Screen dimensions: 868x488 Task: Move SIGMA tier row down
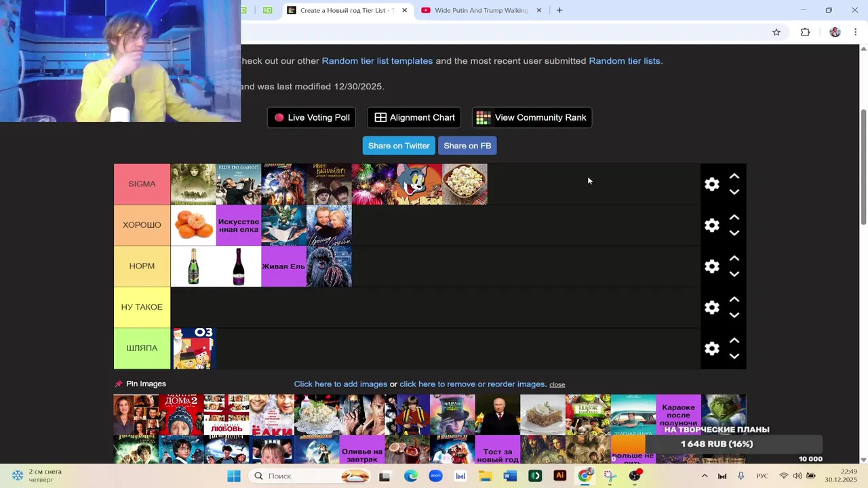(734, 192)
